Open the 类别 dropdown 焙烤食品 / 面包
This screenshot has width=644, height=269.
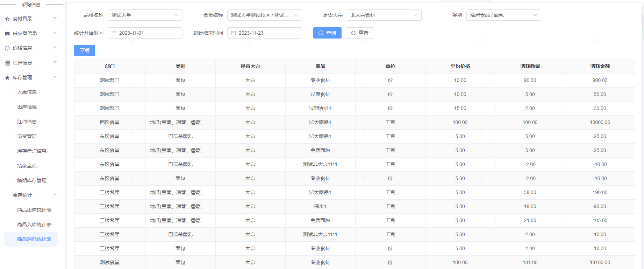pyautogui.click(x=504, y=15)
